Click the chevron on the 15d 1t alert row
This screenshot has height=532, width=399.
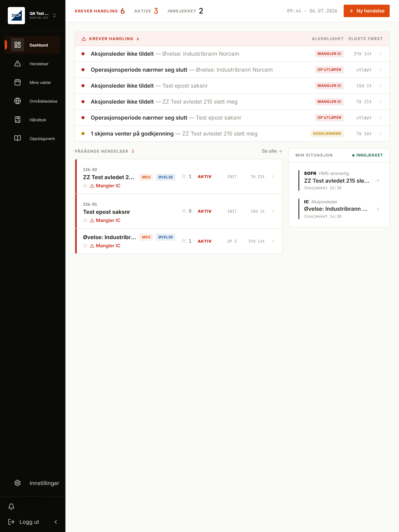[x=380, y=86]
